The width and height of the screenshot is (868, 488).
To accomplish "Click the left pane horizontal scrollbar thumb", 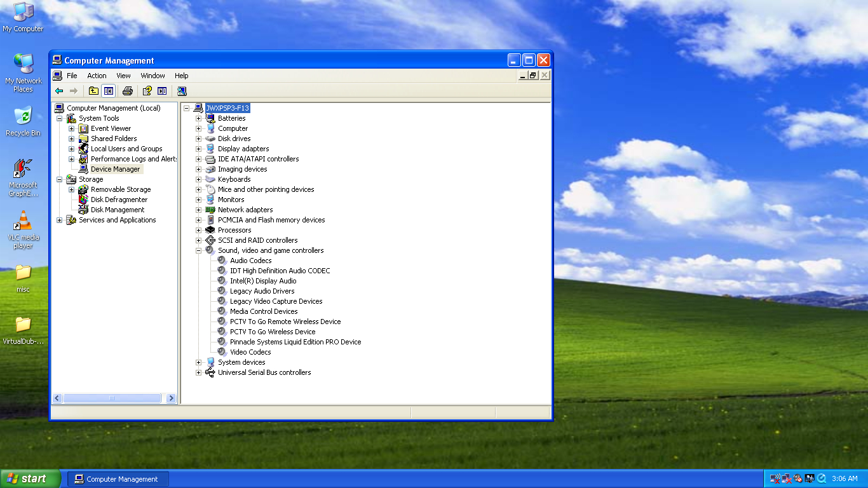I will (x=112, y=398).
